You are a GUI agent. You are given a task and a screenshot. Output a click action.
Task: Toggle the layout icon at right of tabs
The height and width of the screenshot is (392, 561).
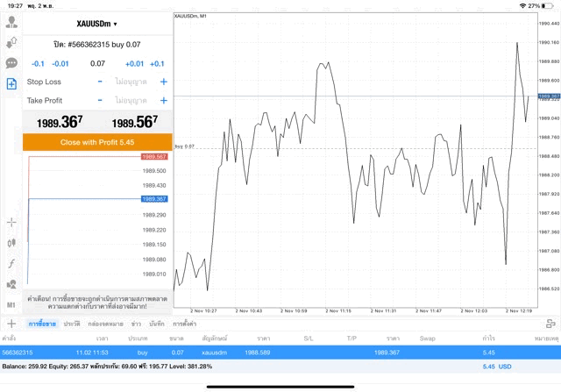(x=550, y=324)
